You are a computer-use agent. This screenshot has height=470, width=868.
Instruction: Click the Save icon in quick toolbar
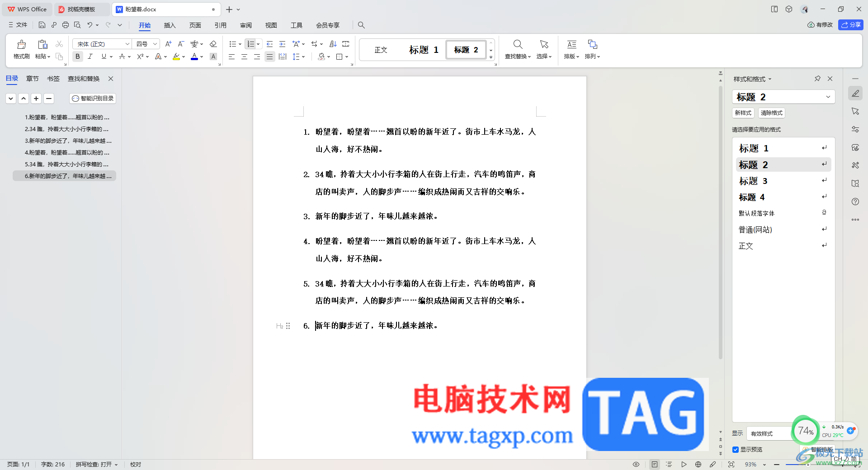(x=42, y=25)
